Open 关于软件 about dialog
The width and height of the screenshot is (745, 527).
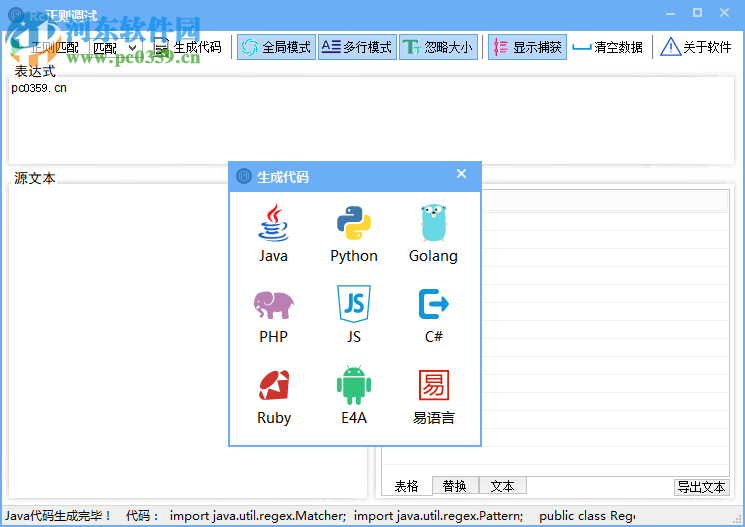(x=696, y=47)
